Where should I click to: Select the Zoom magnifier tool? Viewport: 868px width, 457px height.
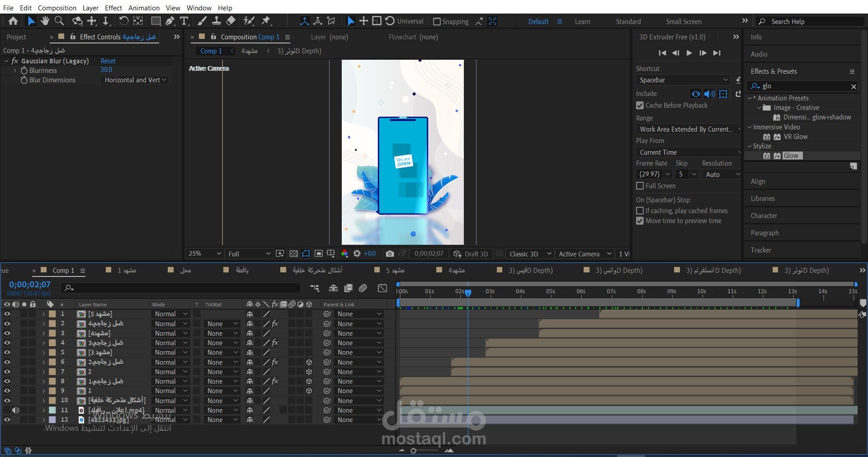[59, 21]
